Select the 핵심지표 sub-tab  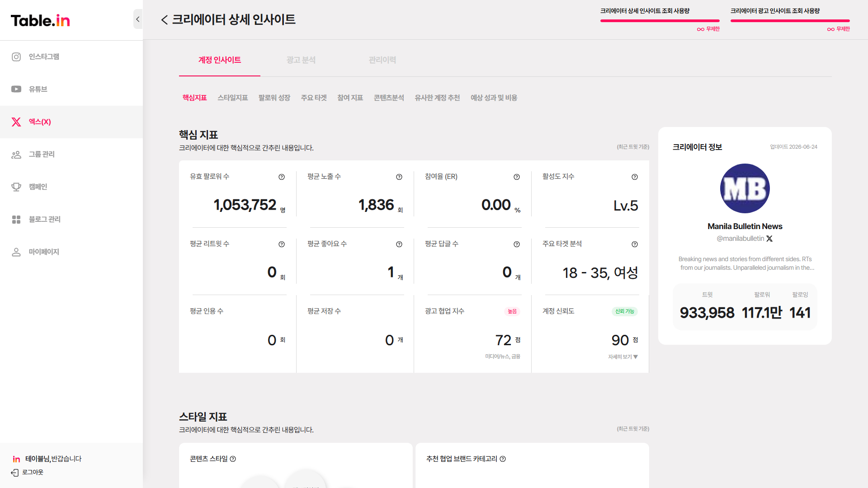pyautogui.click(x=195, y=98)
